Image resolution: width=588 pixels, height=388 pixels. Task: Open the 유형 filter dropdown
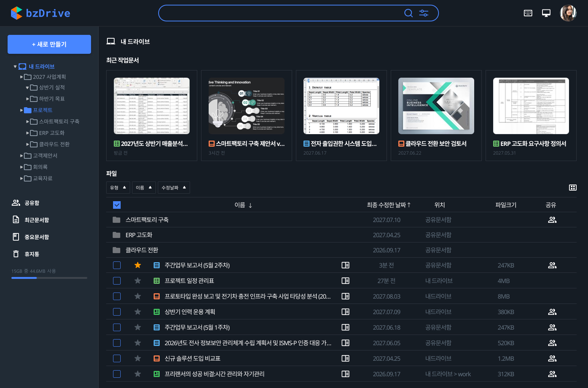118,188
